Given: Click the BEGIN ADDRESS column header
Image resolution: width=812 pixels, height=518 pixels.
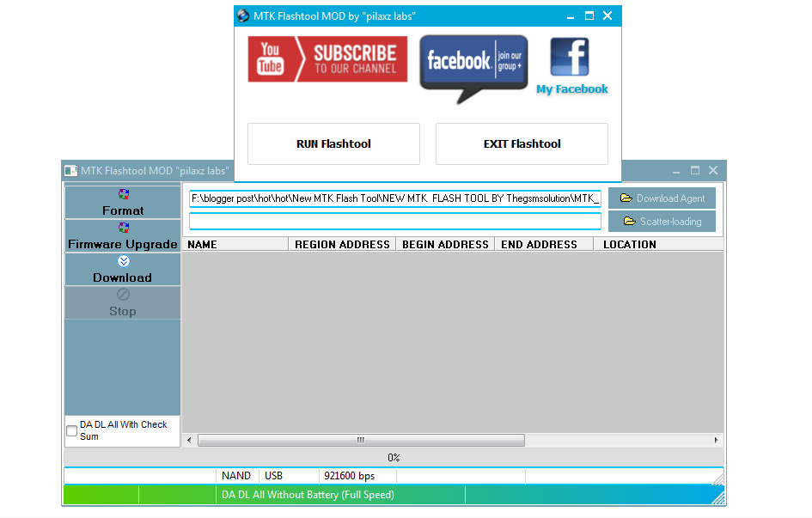Looking at the screenshot, I should click(445, 244).
